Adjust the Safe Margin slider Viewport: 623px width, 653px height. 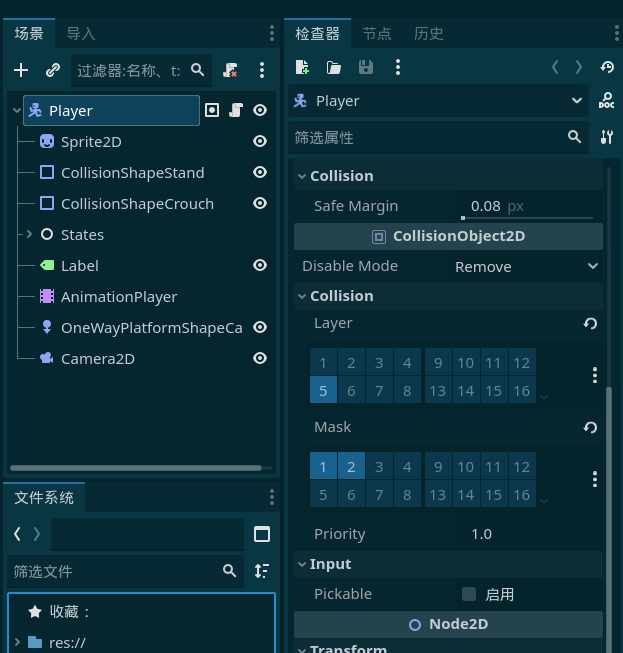527,218
